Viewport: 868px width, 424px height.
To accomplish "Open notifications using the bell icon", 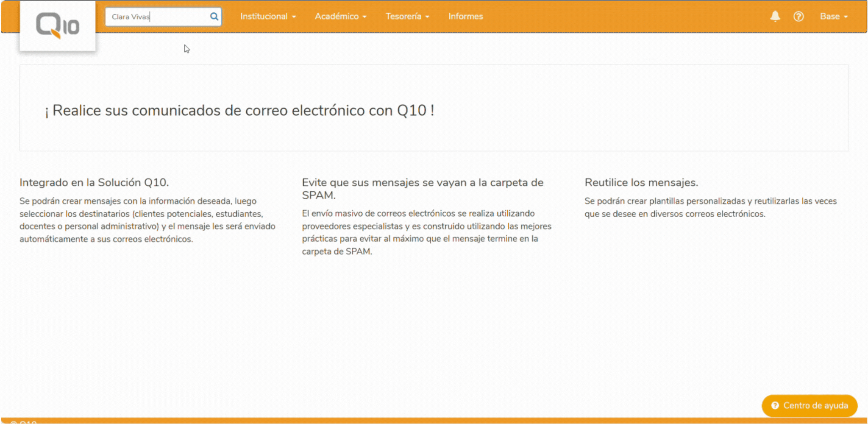I will 775,16.
